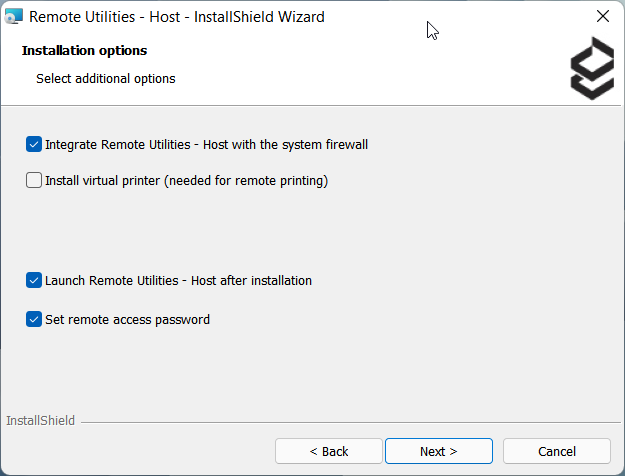Click the empty title bar area beside the title

coord(480,17)
